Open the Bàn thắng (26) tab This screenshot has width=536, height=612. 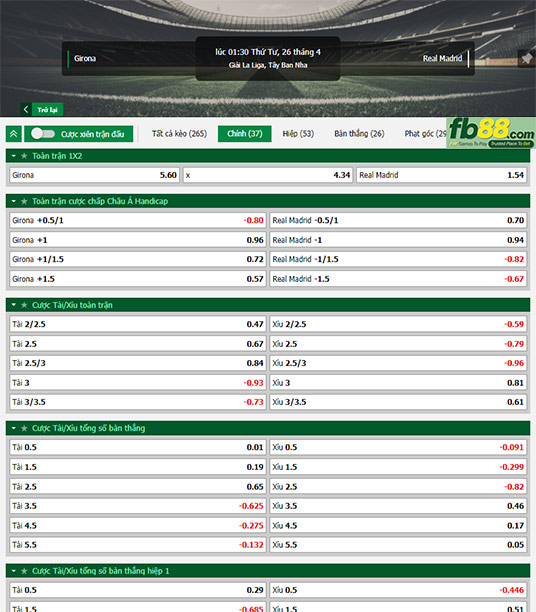[359, 134]
